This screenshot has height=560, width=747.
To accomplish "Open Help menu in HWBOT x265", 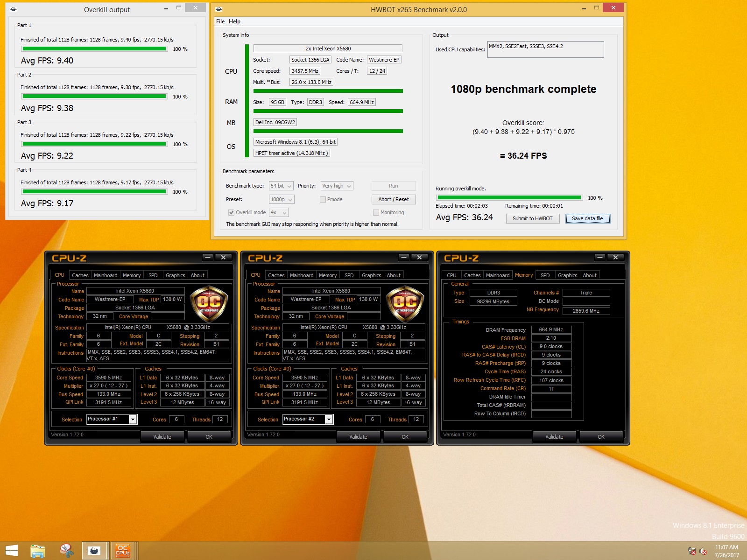I will point(234,21).
